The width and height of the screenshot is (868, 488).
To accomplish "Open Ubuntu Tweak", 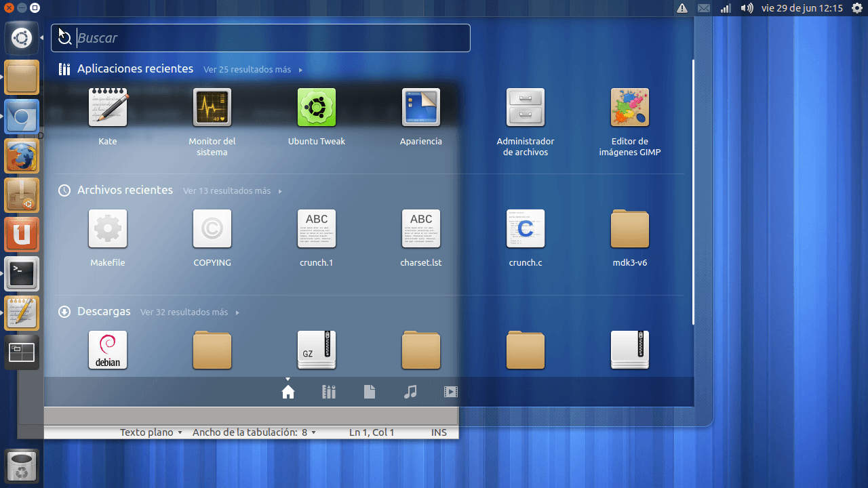I will coord(317,108).
